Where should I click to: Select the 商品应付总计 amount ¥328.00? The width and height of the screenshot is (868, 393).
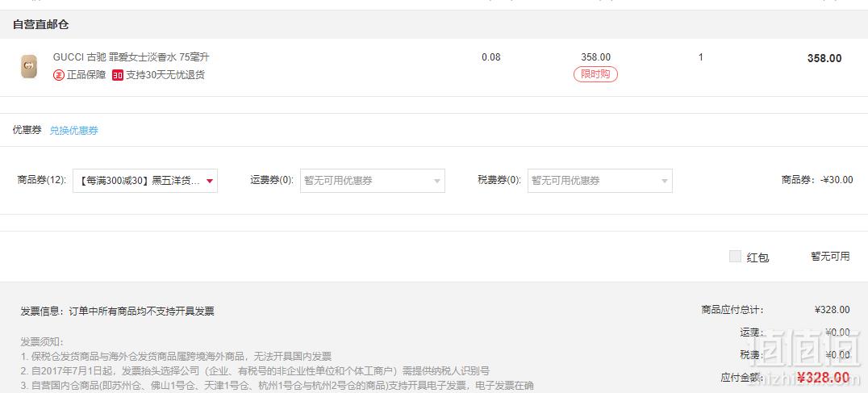point(832,310)
